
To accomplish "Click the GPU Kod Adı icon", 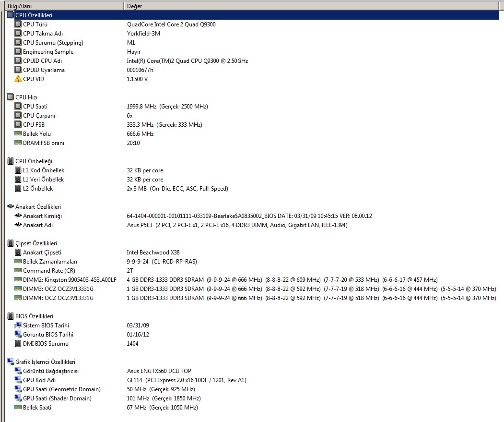I will 18,380.
